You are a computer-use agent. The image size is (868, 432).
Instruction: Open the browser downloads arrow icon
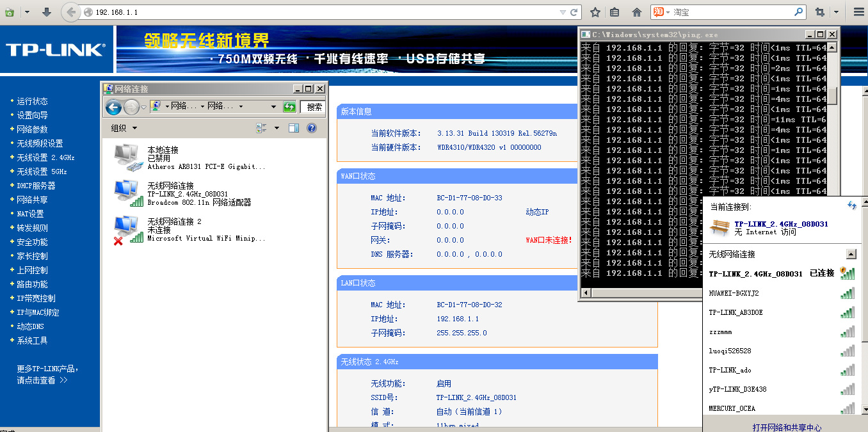coord(47,12)
